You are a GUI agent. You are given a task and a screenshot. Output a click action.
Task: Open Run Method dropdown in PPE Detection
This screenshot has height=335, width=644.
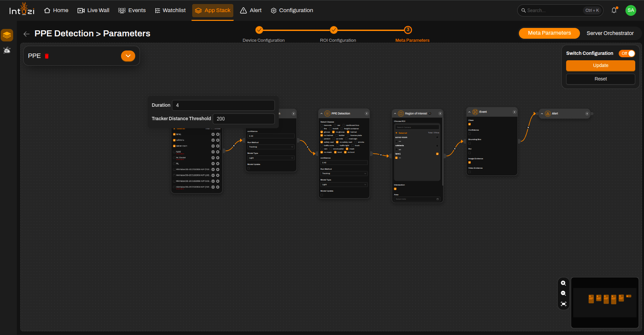point(344,173)
